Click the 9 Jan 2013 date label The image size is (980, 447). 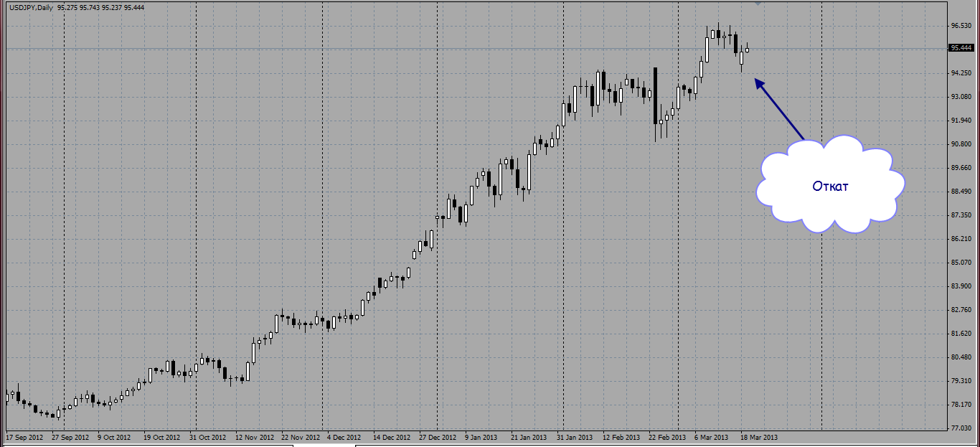[x=481, y=437]
